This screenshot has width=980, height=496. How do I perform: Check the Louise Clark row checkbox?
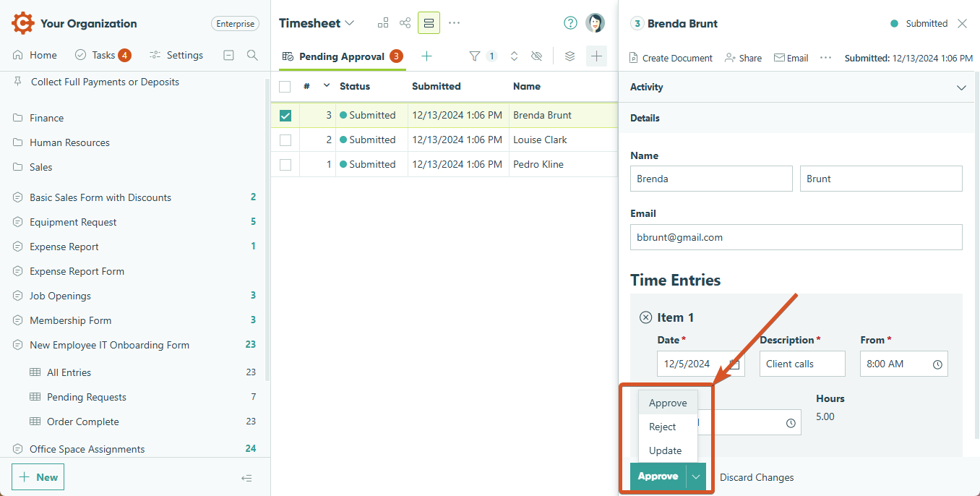tap(285, 140)
